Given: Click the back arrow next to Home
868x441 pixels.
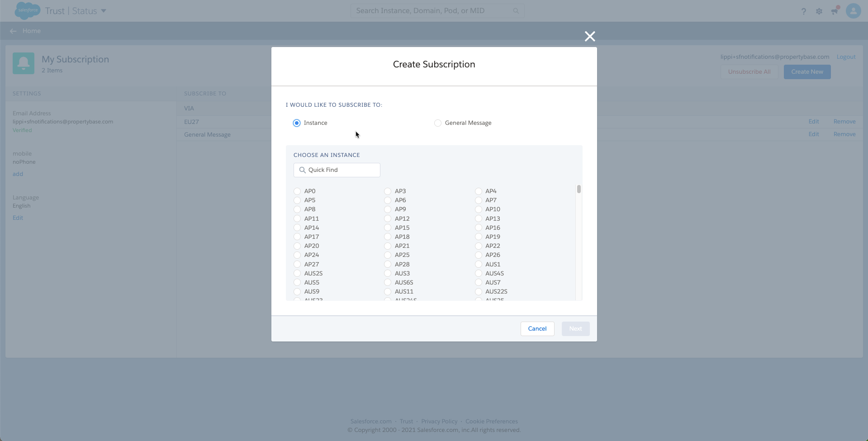Looking at the screenshot, I should tap(13, 31).
